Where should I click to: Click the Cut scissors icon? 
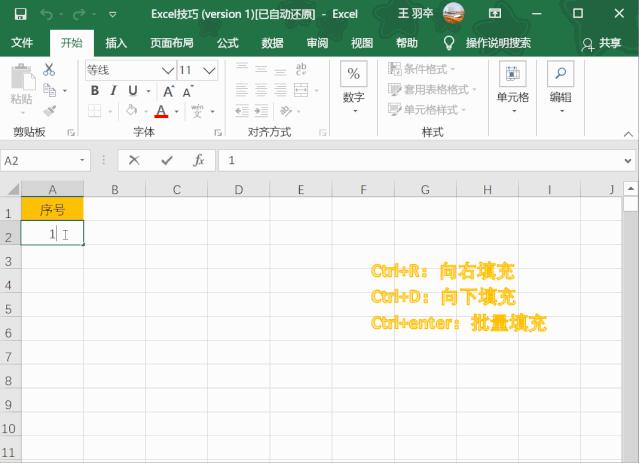tap(49, 69)
